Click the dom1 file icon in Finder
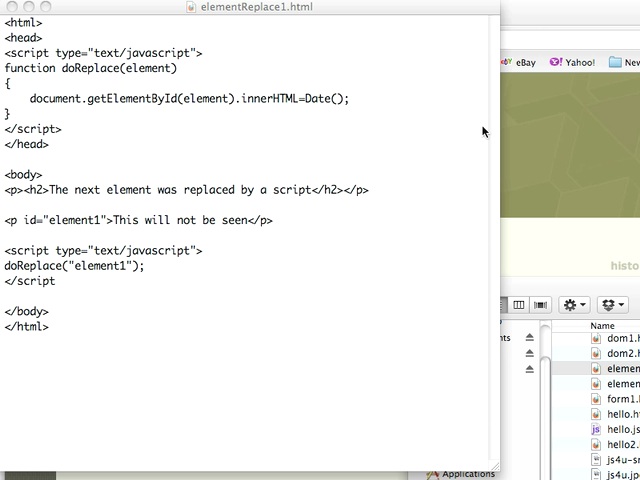This screenshot has height=480, width=640. (x=596, y=338)
